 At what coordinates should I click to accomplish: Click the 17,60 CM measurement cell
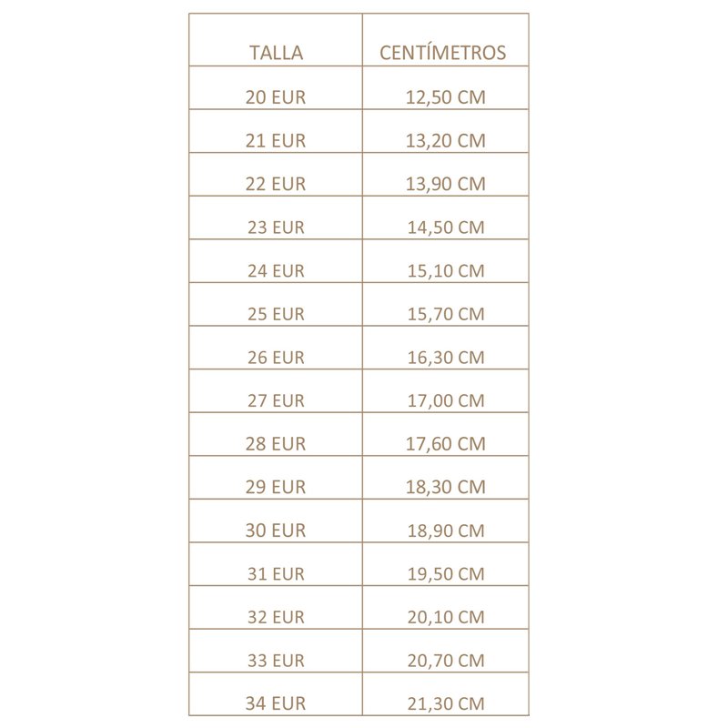(x=445, y=443)
